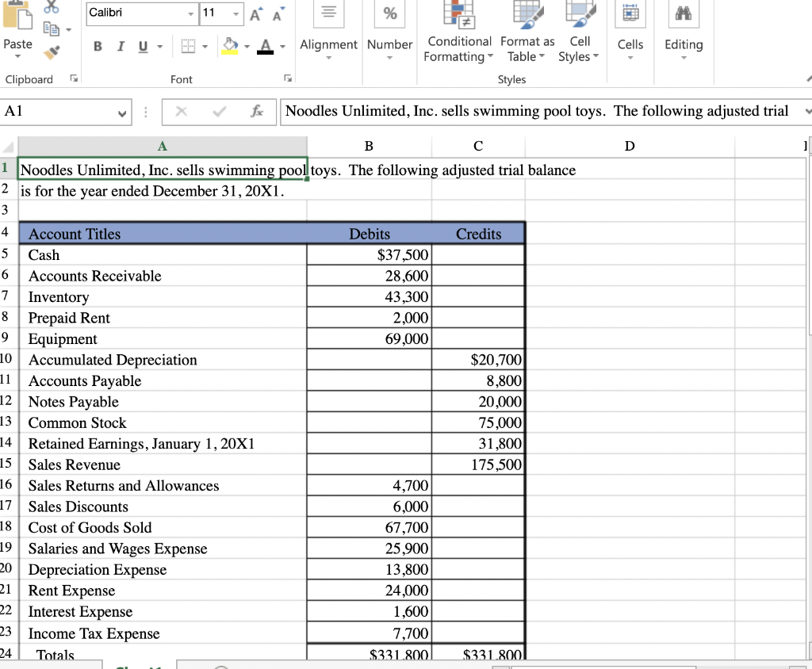812x669 pixels.
Task: Click the Account Titles header cell
Action: (x=163, y=234)
